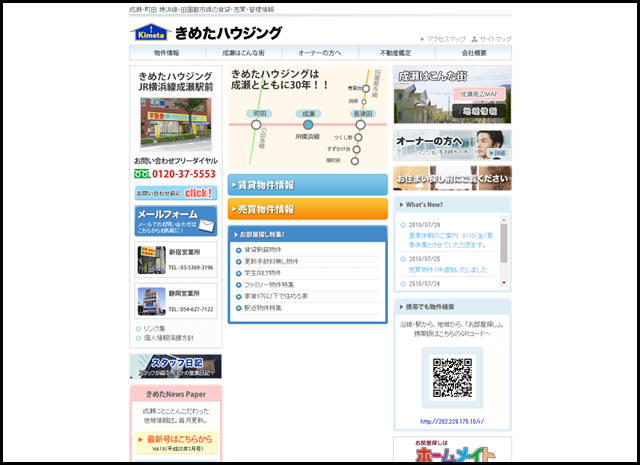Open 夏季休暇のご案内 news item
The width and height of the screenshot is (640, 465).
pyautogui.click(x=451, y=240)
